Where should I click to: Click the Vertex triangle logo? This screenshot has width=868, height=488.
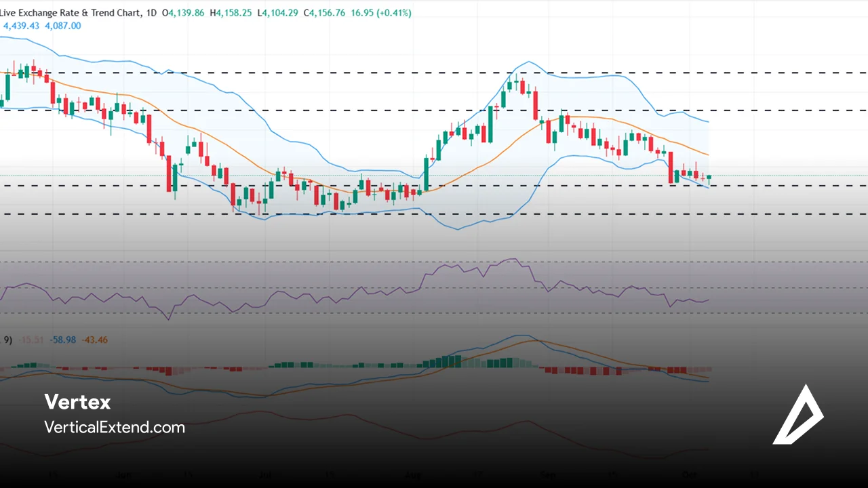[x=798, y=414]
